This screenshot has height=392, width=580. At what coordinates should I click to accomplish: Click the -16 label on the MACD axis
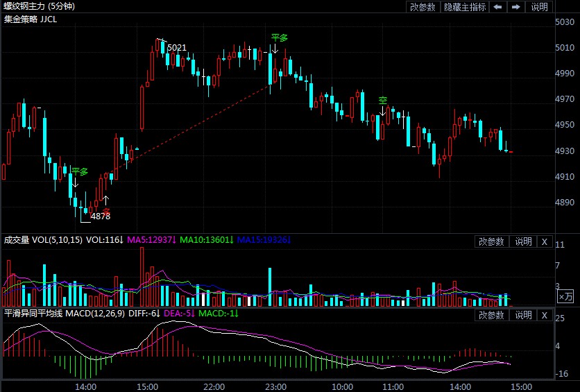point(562,373)
